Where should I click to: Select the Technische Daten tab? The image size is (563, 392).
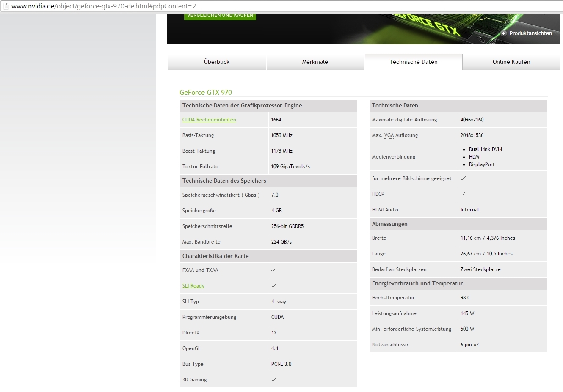coord(413,62)
